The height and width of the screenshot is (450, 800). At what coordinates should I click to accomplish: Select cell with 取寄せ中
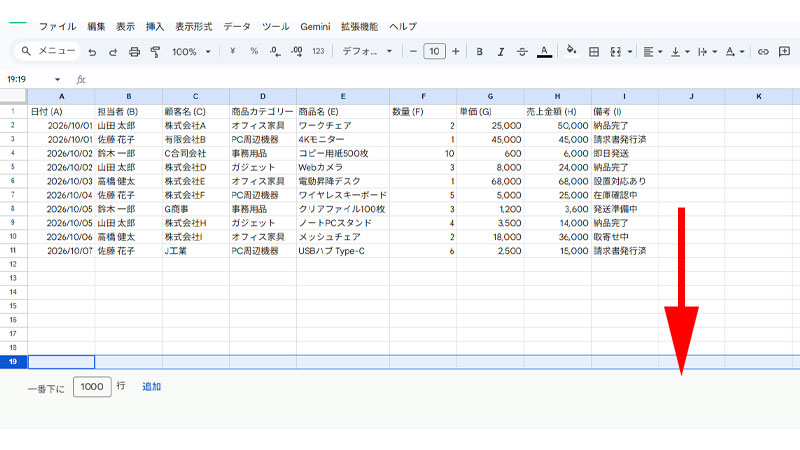tap(625, 237)
